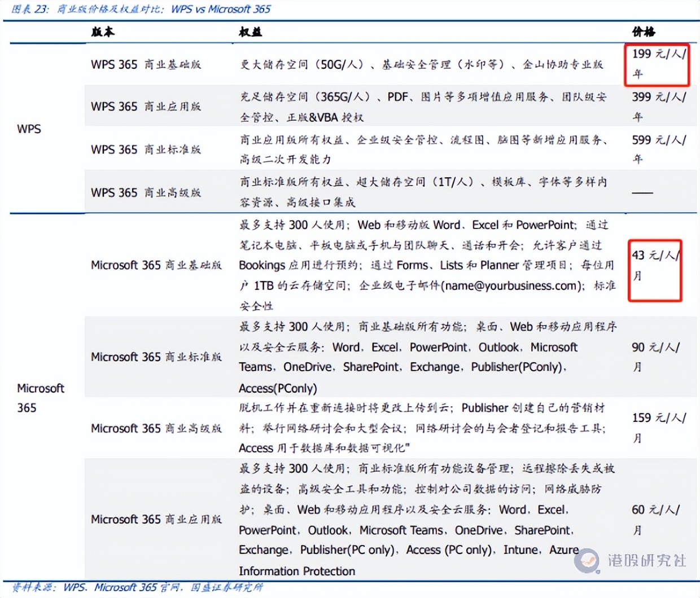Click benefits text starting '更大储存空间（50G/人）'
Screen dimensions: 700x598
pyautogui.click(x=421, y=64)
